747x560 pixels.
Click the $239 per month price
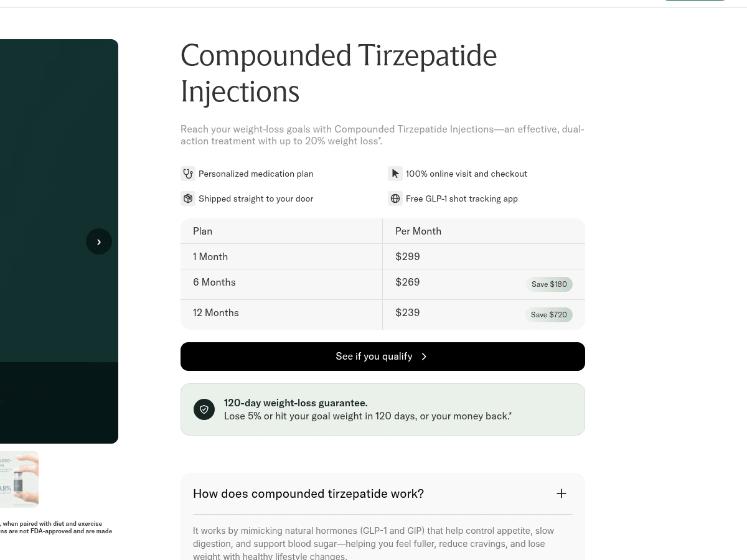[408, 313]
